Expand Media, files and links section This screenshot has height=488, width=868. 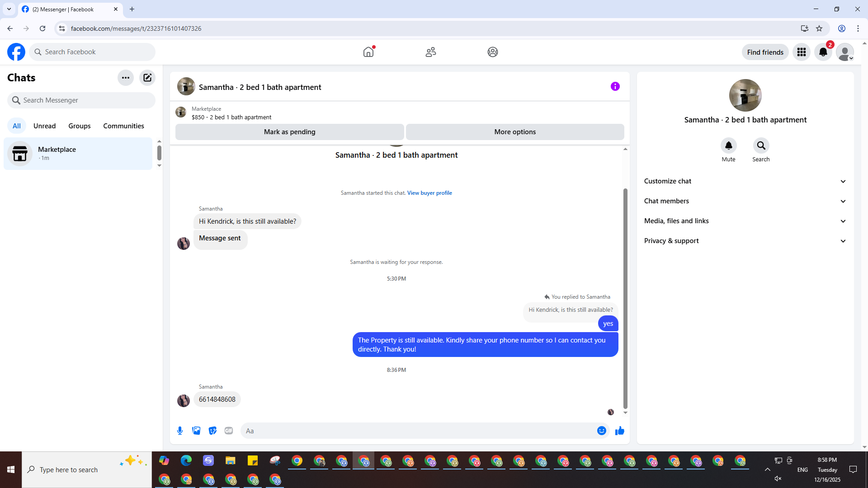coord(745,221)
